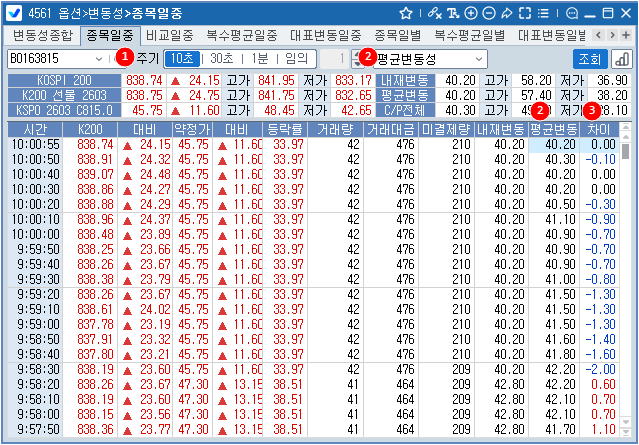Click the 평균변동 column header
639x445 pixels.
[553, 129]
